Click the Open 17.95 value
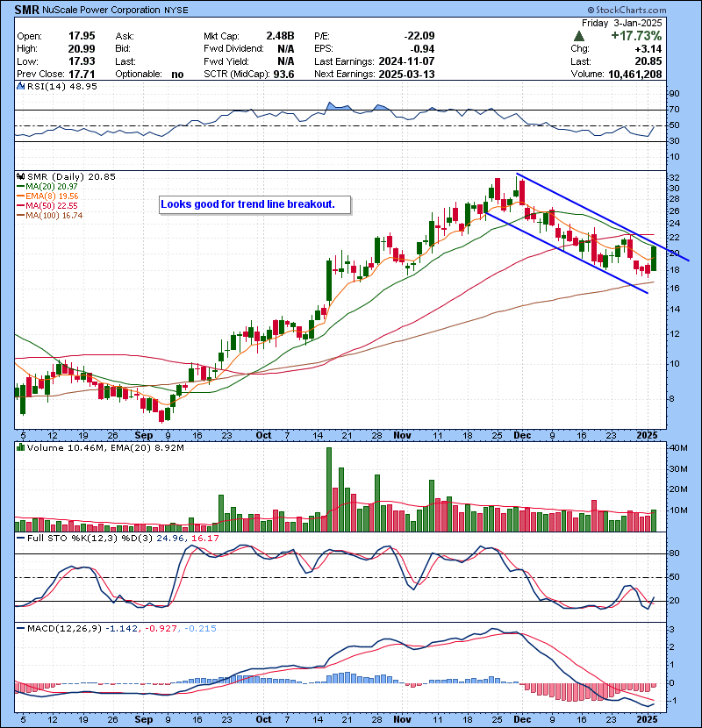Screen dimensions: 702x728 82,36
